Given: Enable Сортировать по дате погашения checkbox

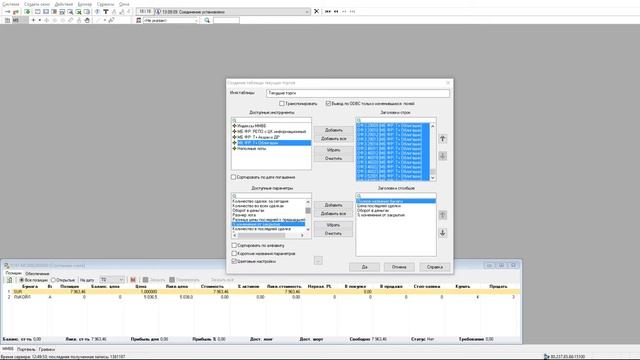Looking at the screenshot, I should tap(233, 177).
